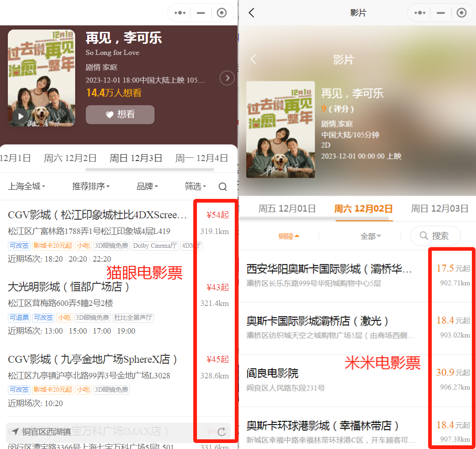Open the 全部 filter dropdown

pyautogui.click(x=371, y=236)
